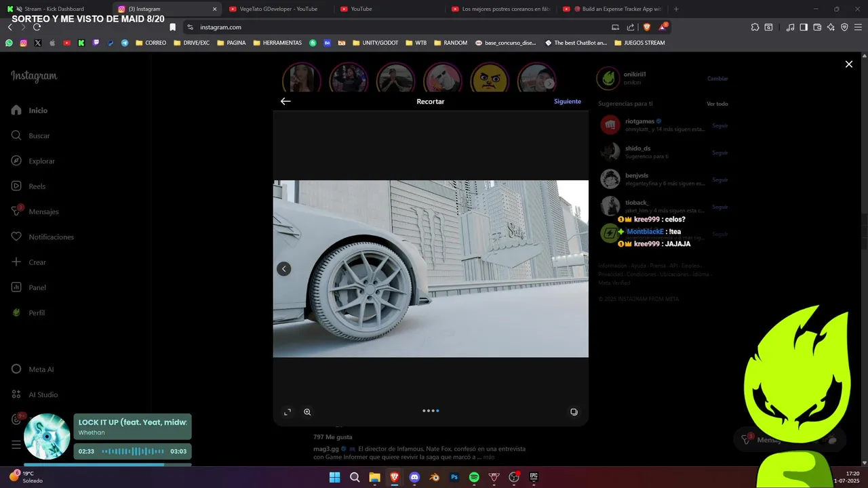Click Siguiente to continue
This screenshot has height=488, width=868.
[568, 101]
